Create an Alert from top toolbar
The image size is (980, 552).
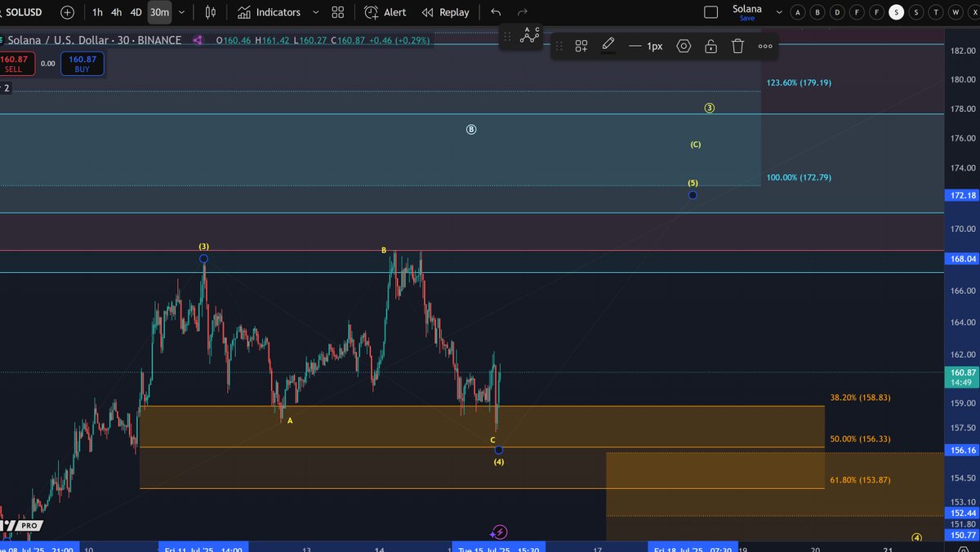coord(385,12)
